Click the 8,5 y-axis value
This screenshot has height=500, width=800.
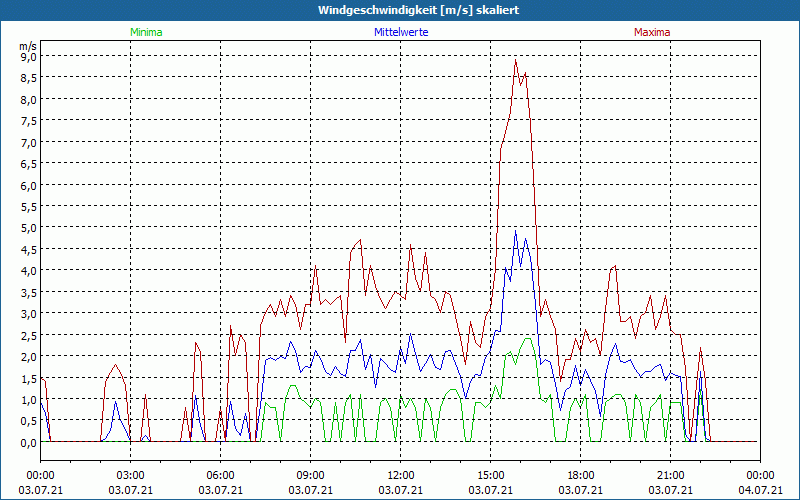[x=28, y=78]
